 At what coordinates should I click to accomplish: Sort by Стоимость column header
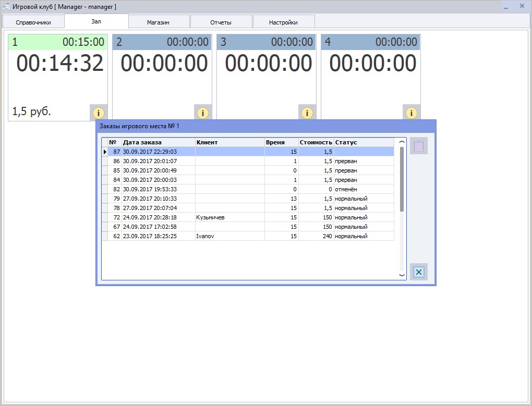click(316, 142)
